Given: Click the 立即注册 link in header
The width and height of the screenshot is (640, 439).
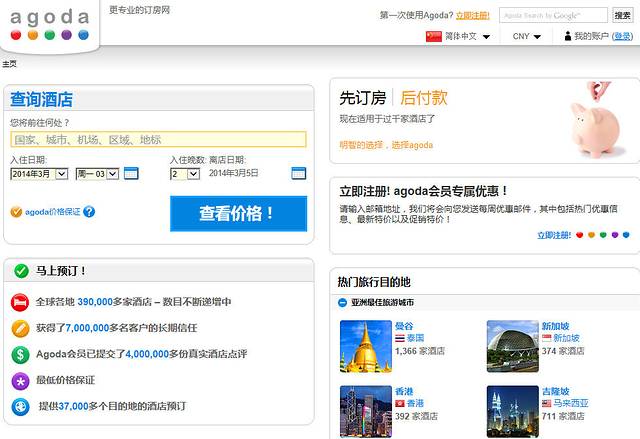Looking at the screenshot, I should pyautogui.click(x=472, y=16).
